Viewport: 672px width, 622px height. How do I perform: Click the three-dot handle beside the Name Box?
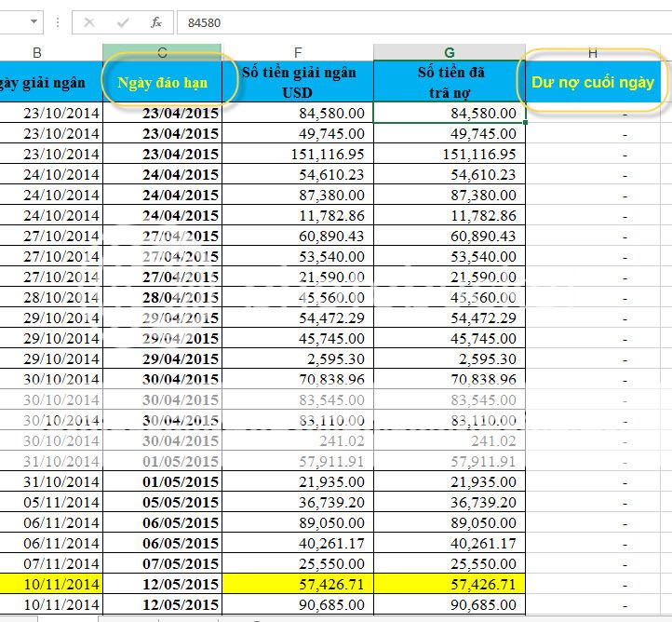pos(58,21)
